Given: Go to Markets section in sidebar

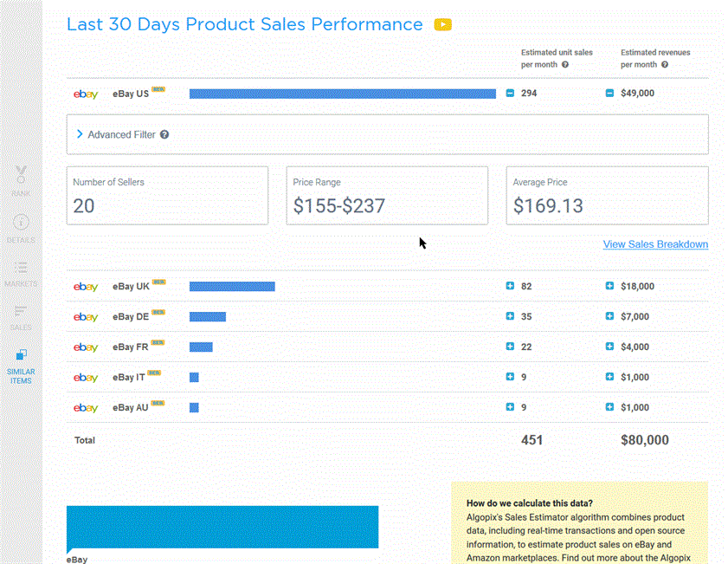Looking at the screenshot, I should pyautogui.click(x=21, y=274).
